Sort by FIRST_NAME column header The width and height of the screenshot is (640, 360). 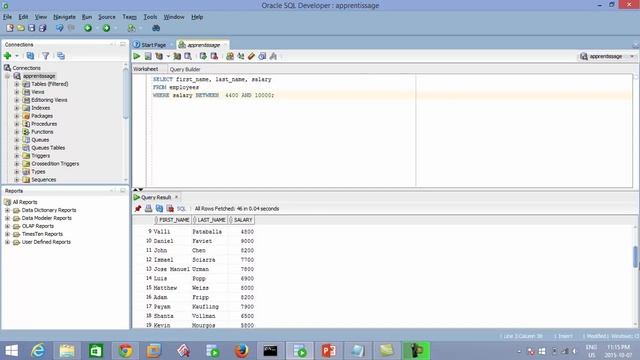pos(173,220)
